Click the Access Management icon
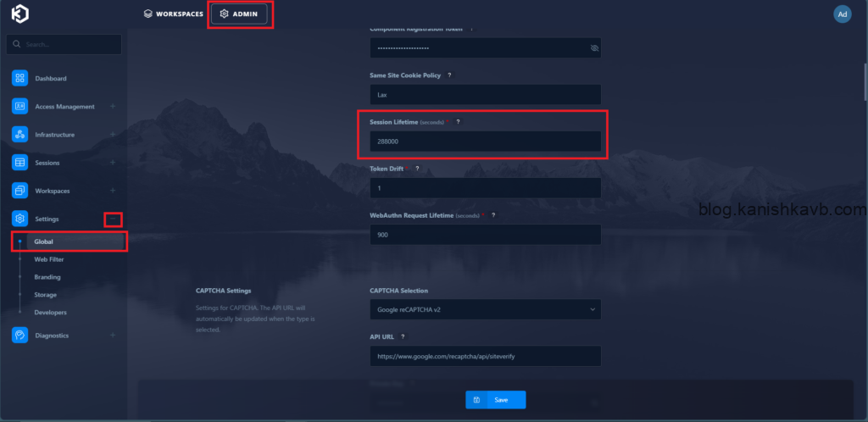This screenshot has width=868, height=422. point(20,107)
